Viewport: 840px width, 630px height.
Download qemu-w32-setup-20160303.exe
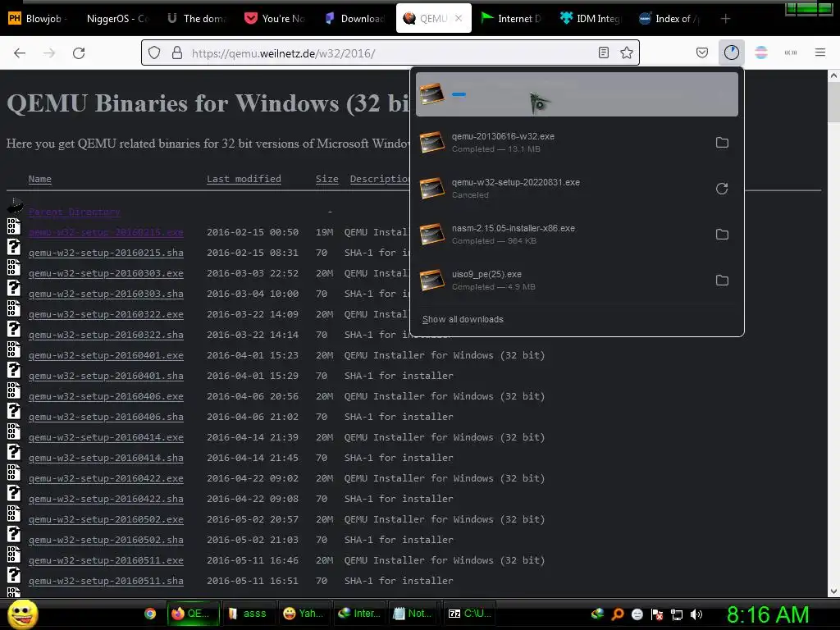(106, 273)
